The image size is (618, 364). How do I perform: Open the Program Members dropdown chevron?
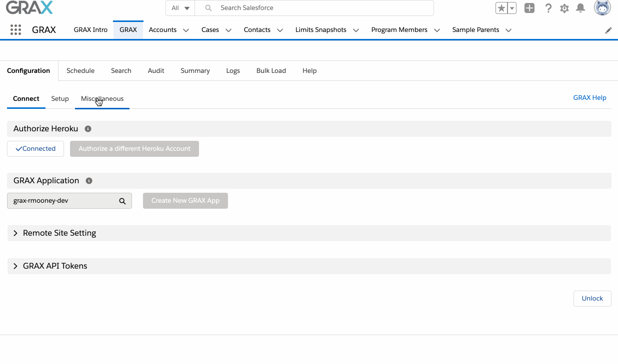(437, 30)
